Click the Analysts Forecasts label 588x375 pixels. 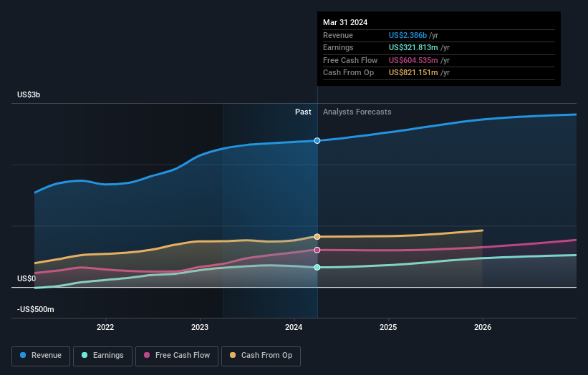click(357, 112)
